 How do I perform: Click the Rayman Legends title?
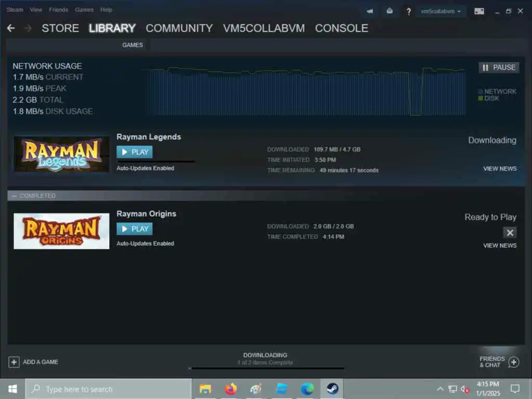pyautogui.click(x=149, y=137)
